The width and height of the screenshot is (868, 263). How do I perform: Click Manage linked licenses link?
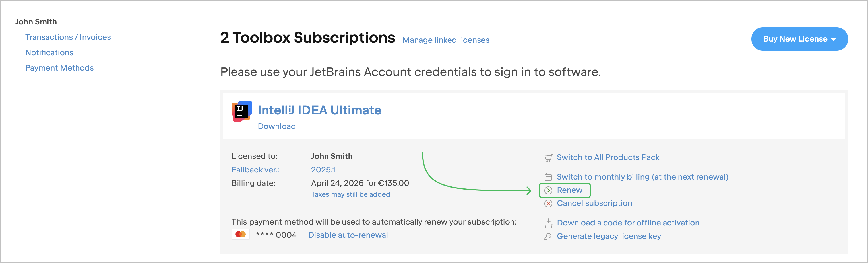[x=445, y=40]
